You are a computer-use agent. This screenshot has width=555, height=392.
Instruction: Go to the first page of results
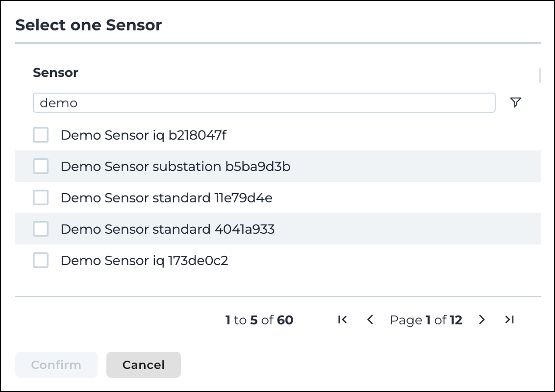pos(342,320)
